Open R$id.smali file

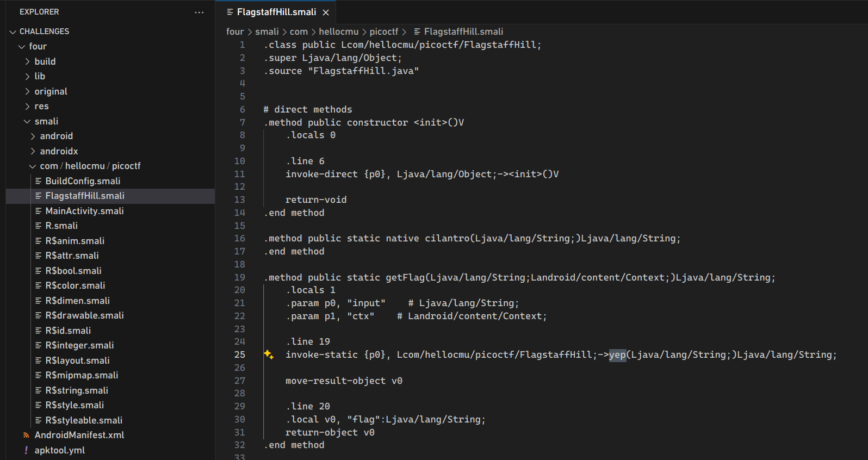click(x=110, y=331)
